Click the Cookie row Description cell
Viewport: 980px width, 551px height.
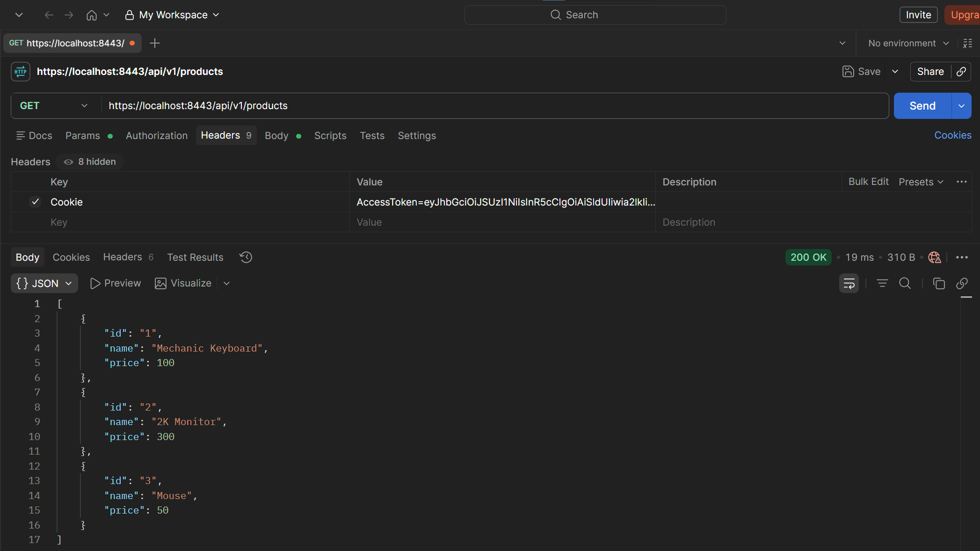click(x=813, y=202)
